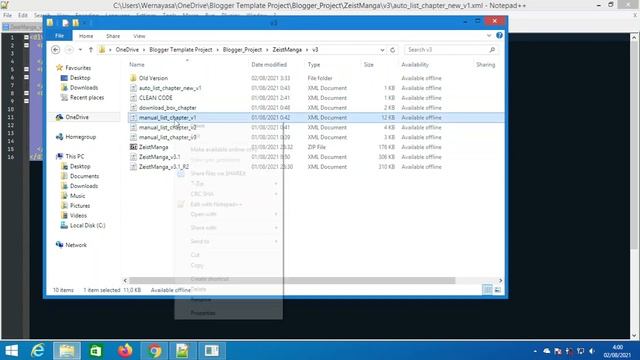Screen dimensions: 640x360
Task: Expand the chevron after Blogger_Project in the address bar
Action: coord(267,50)
